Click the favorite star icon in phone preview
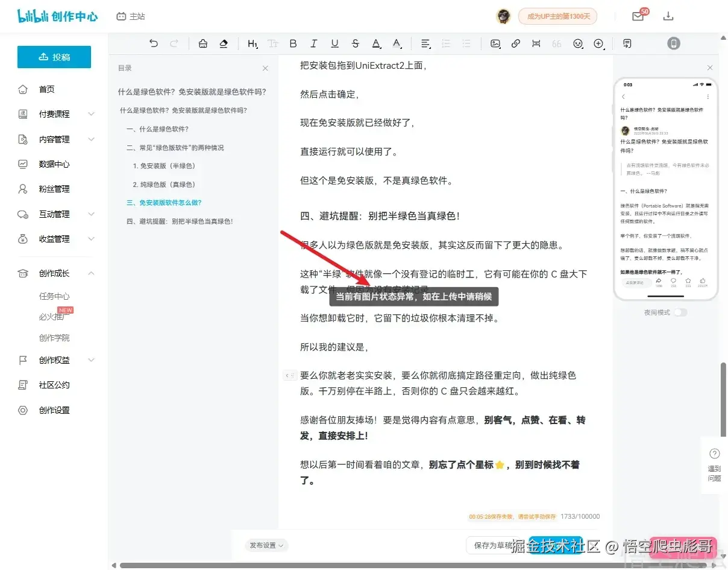 tap(688, 280)
